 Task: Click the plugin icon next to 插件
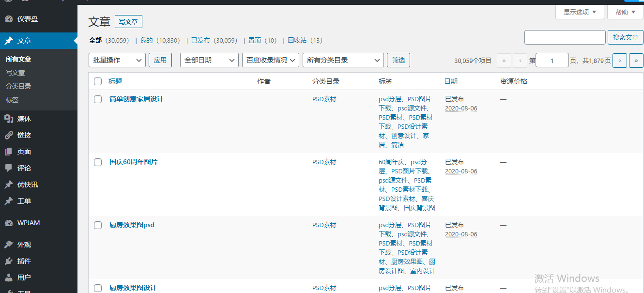[9, 261]
